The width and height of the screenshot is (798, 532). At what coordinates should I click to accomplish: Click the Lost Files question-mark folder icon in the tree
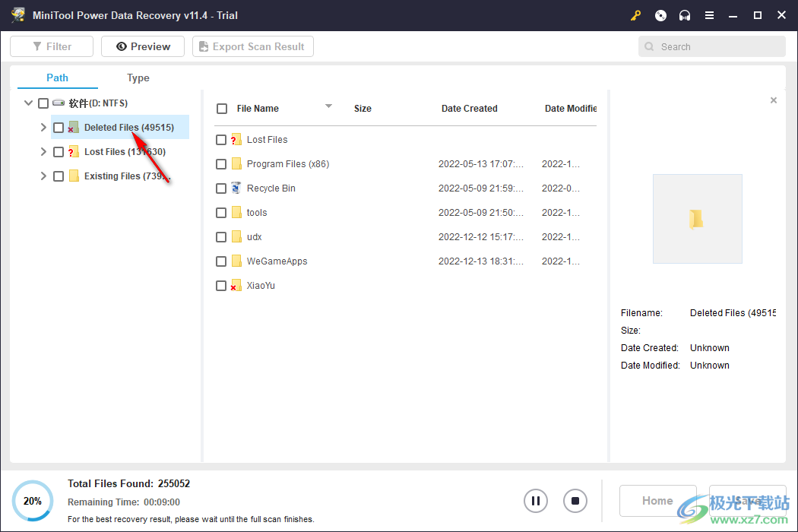point(74,151)
